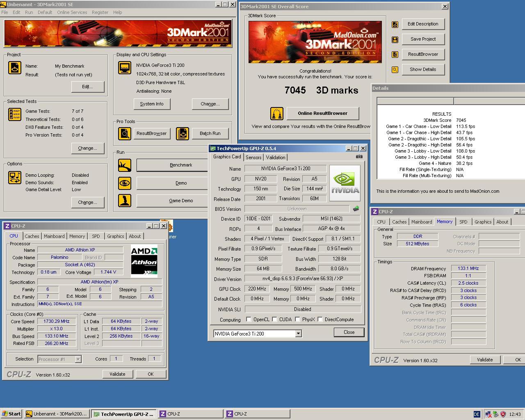Click the GPU-Z BIOS save chip icon
525x420 pixels.
coord(356,209)
